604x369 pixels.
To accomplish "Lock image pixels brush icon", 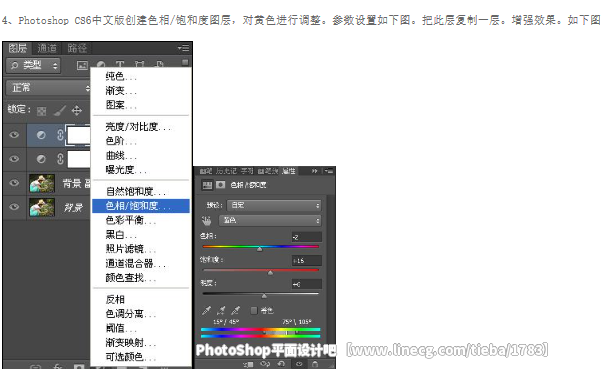I will point(59,111).
